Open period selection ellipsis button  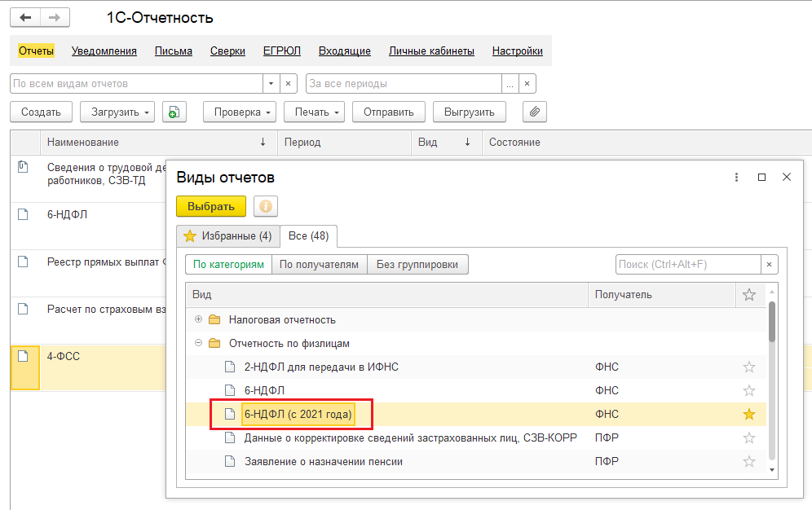point(510,84)
